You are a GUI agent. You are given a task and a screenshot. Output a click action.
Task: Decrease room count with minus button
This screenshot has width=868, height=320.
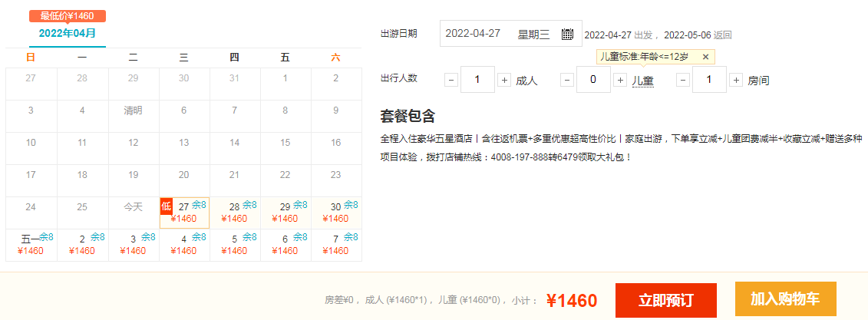(682, 80)
